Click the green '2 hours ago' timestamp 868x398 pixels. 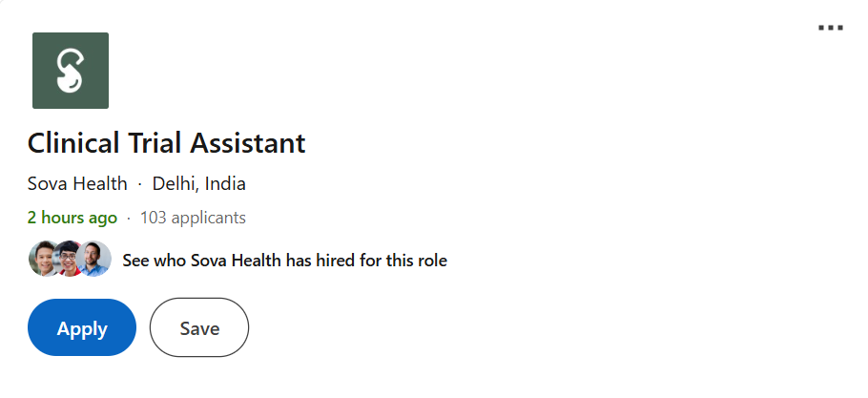[x=72, y=218]
